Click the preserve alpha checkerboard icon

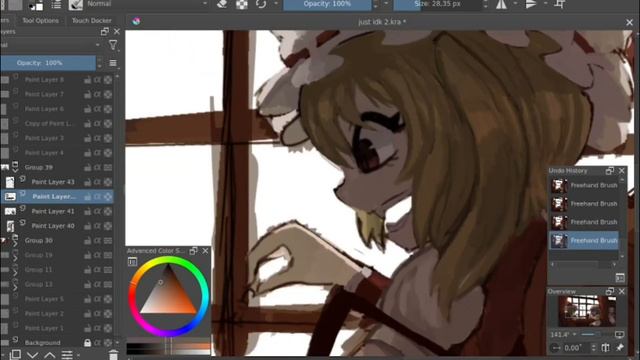pyautogui.click(x=242, y=4)
